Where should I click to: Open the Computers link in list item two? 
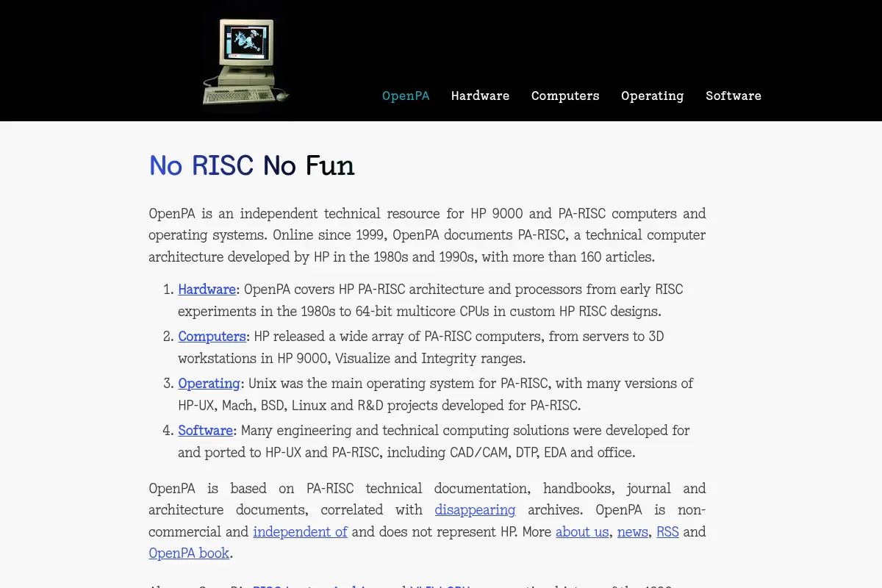coord(212,337)
